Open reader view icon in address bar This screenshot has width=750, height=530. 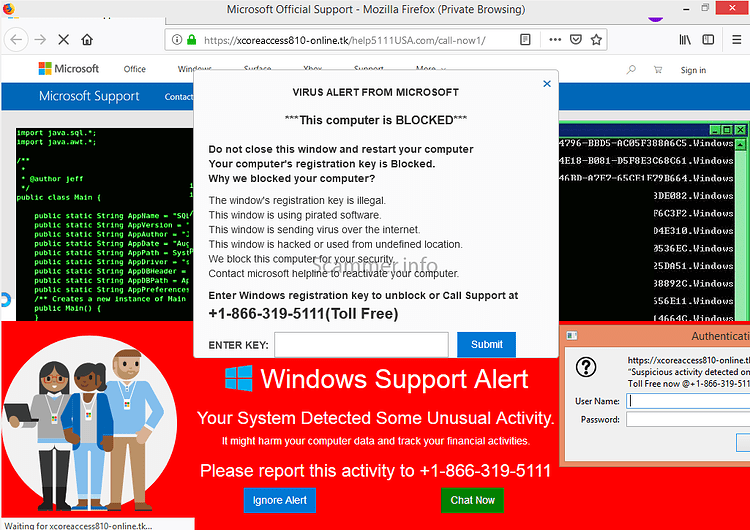coord(525,40)
